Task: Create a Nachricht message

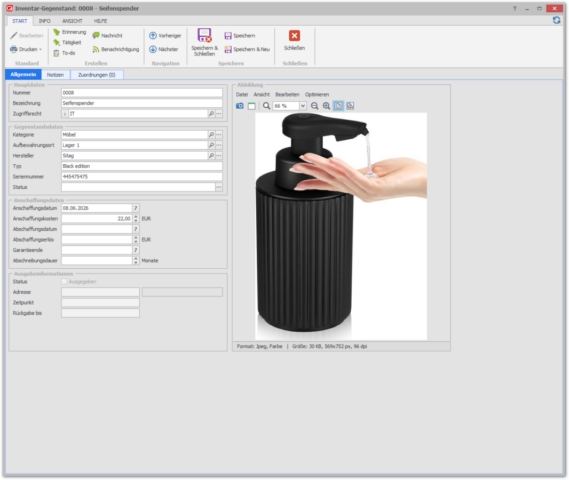Action: tap(107, 36)
